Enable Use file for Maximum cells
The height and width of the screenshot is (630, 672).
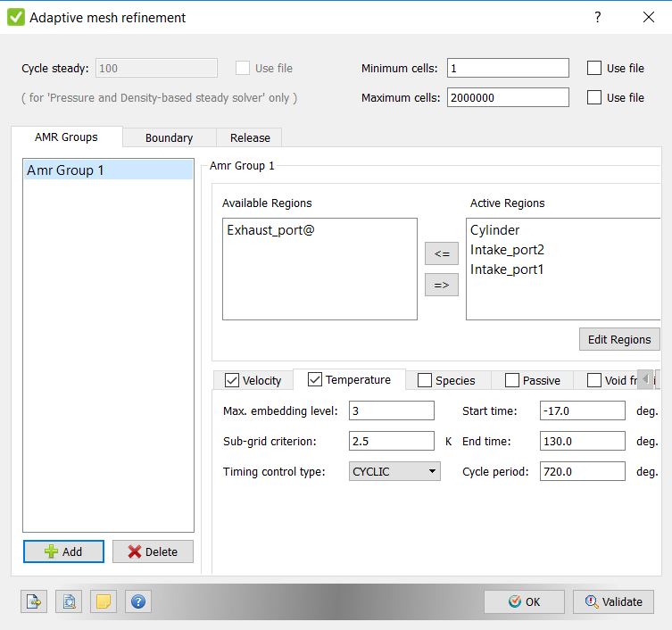(x=594, y=97)
